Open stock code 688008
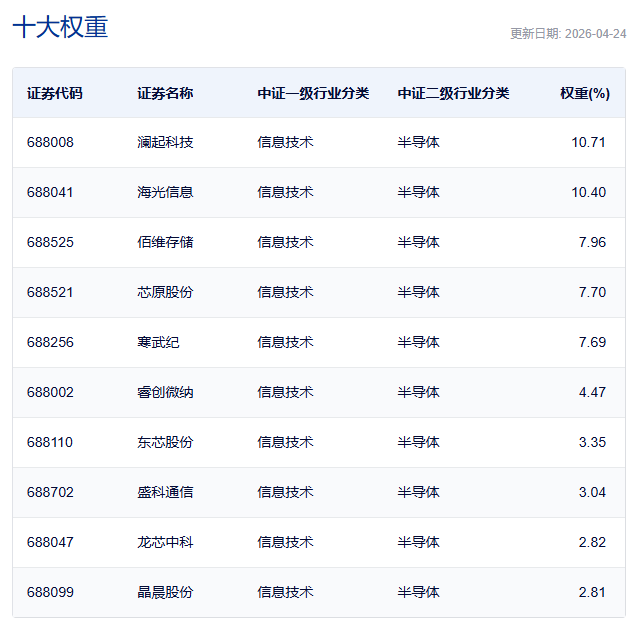This screenshot has height=632, width=640. (x=50, y=142)
